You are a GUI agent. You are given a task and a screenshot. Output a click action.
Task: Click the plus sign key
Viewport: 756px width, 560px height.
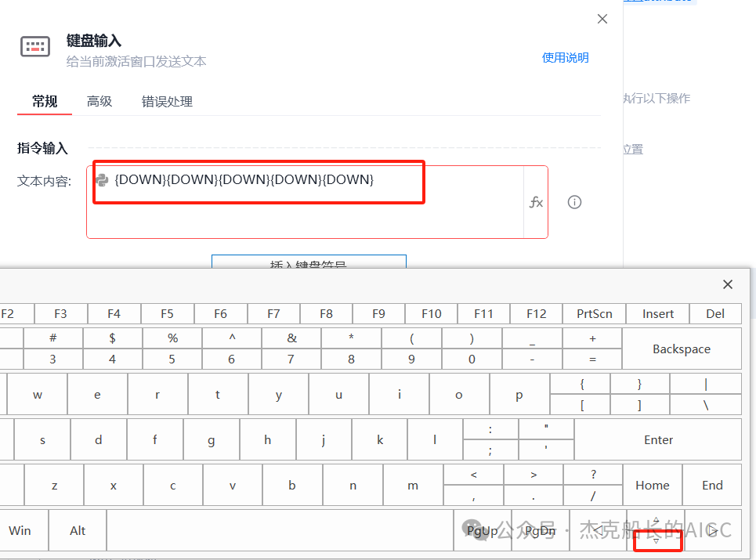592,338
